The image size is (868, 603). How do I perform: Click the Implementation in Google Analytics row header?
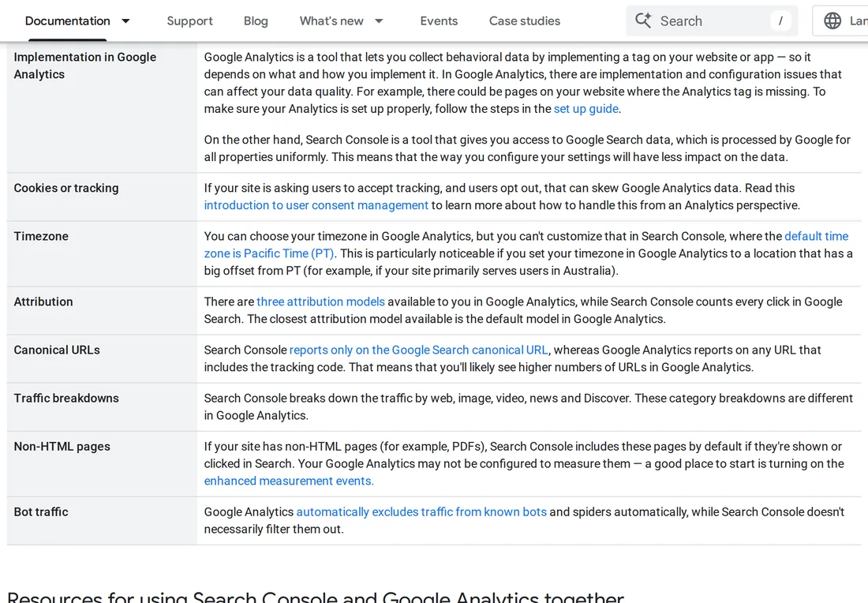[x=101, y=108]
